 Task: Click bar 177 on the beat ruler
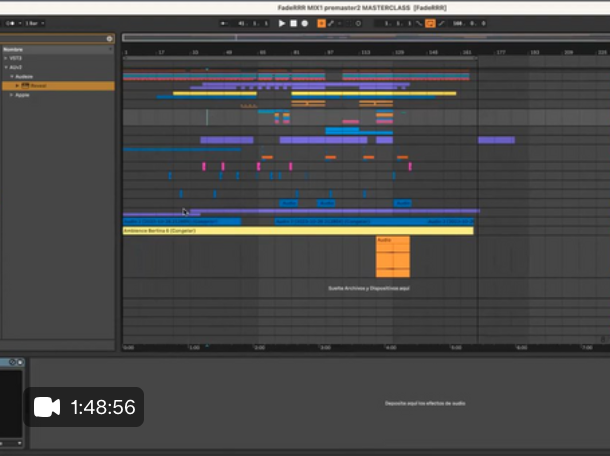point(501,52)
